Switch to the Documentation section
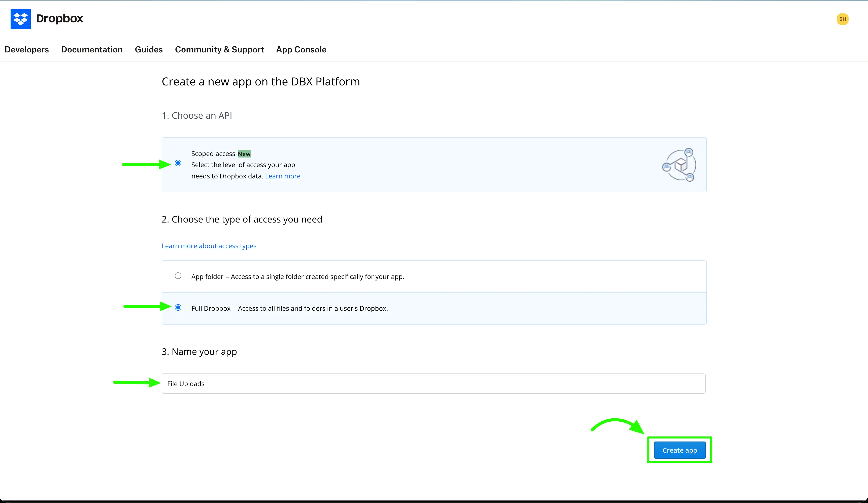868x503 pixels. point(92,49)
